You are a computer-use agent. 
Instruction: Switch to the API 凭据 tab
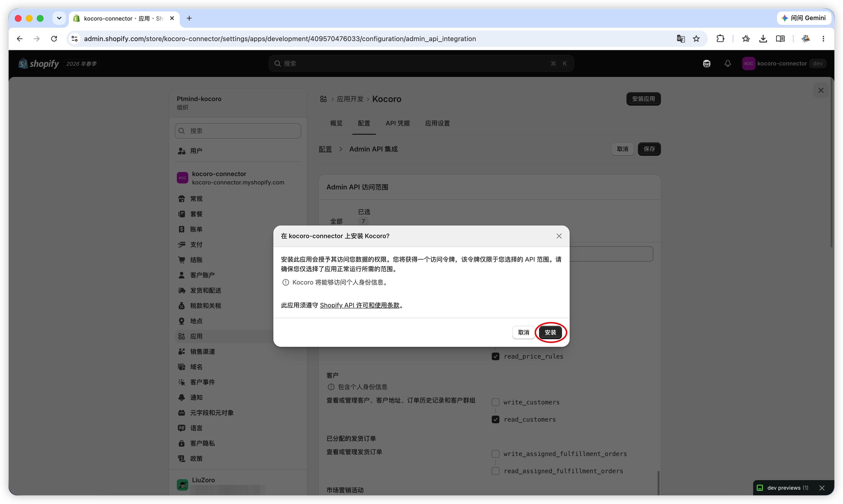click(398, 123)
